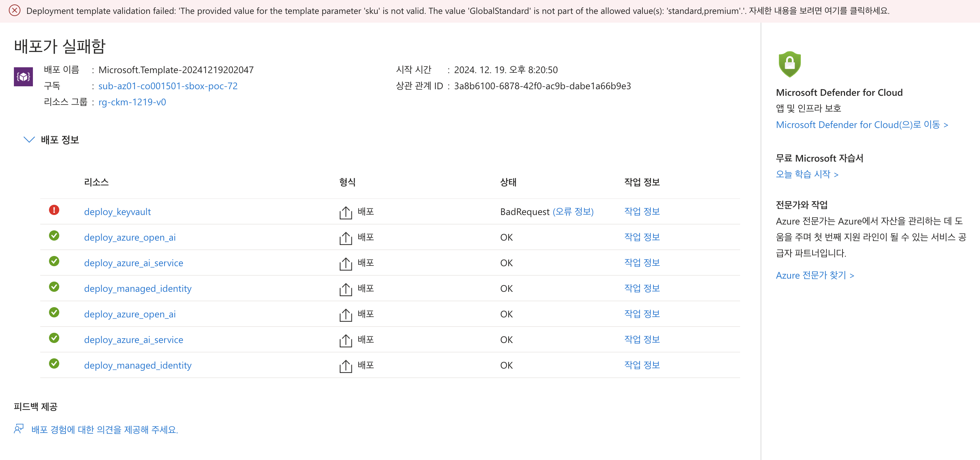The height and width of the screenshot is (460, 980).
Task: Click the validation failed error banner message
Action: point(458,11)
